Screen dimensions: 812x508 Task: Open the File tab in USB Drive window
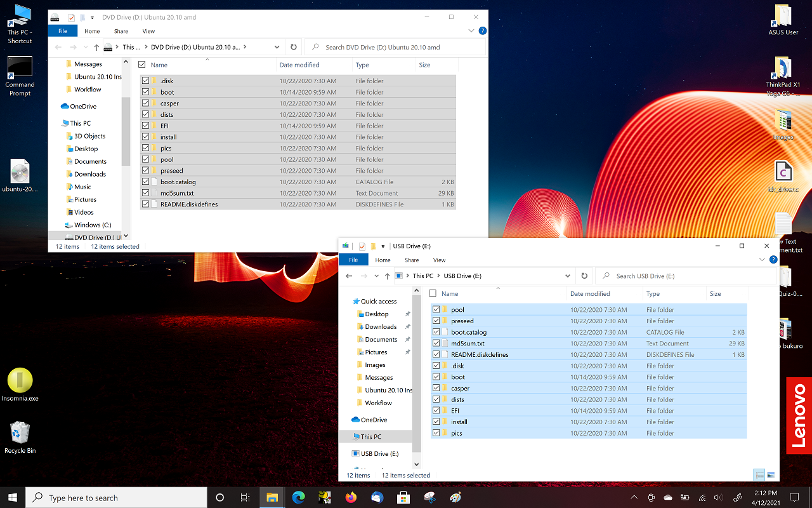[x=353, y=260]
